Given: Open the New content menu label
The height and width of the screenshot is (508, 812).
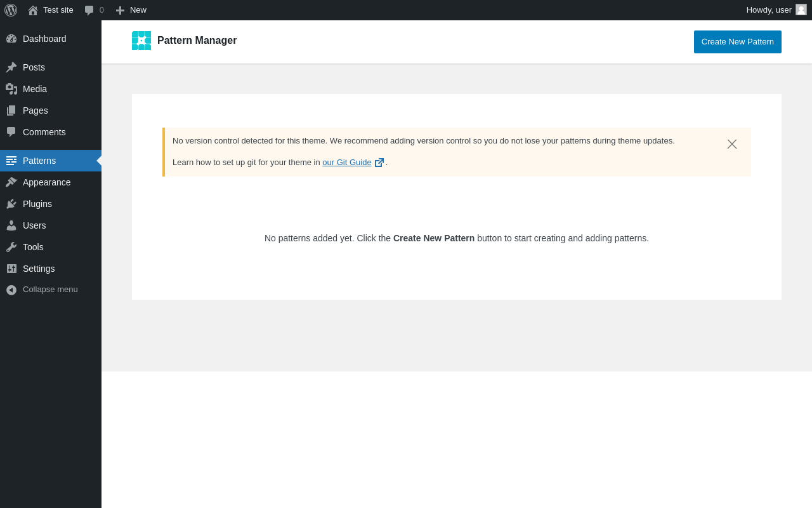Looking at the screenshot, I should click(138, 10).
